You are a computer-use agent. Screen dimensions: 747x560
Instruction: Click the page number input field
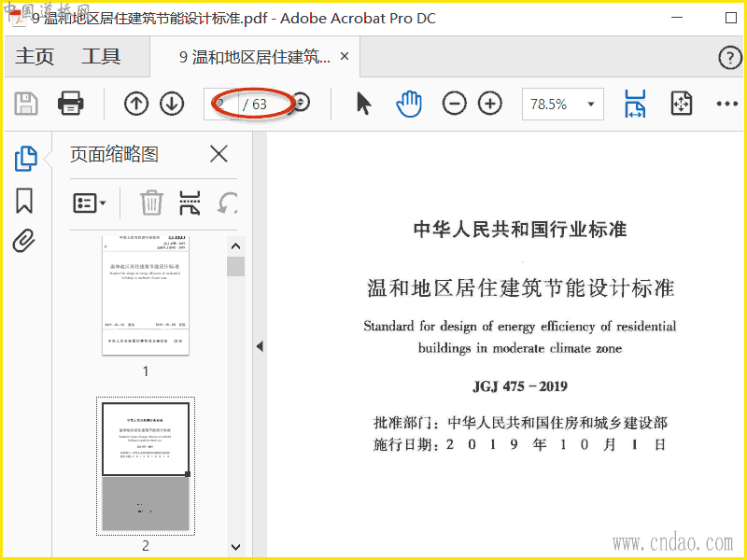(x=221, y=104)
